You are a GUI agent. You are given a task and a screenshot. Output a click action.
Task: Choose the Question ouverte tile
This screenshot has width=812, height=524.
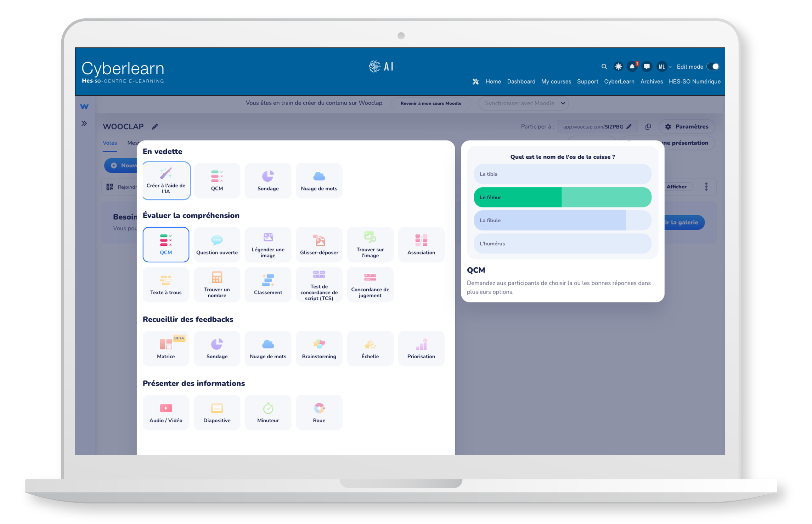click(x=217, y=245)
